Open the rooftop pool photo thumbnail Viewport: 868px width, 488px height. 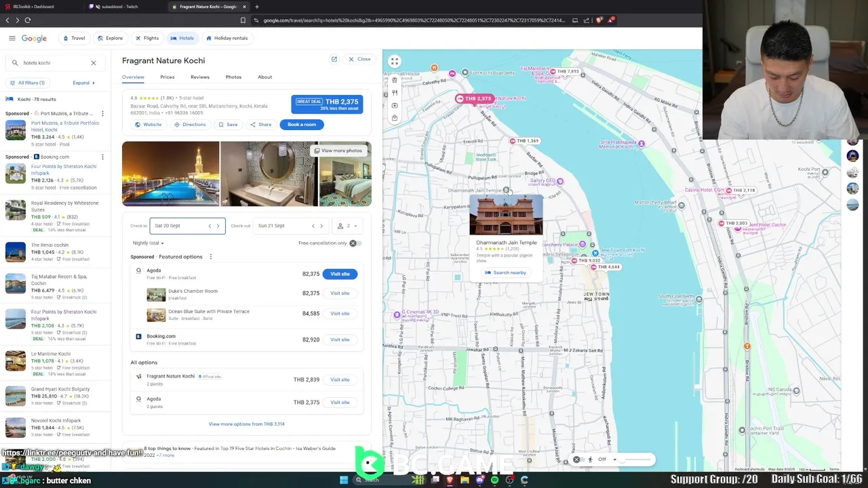pyautogui.click(x=171, y=174)
